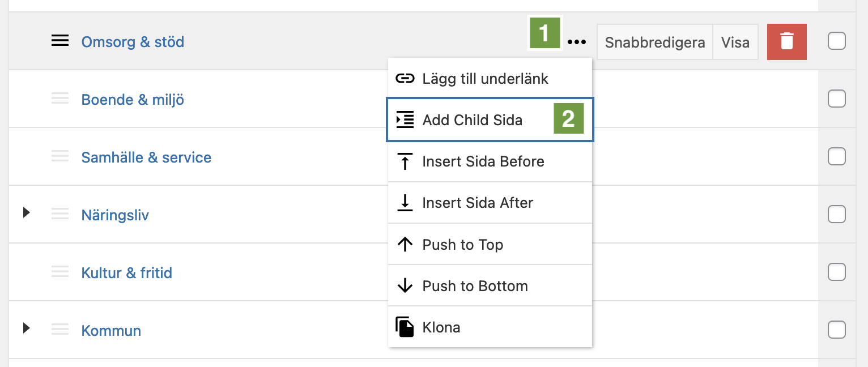
Task: Open the Samhälle & service page link
Action: tap(146, 157)
